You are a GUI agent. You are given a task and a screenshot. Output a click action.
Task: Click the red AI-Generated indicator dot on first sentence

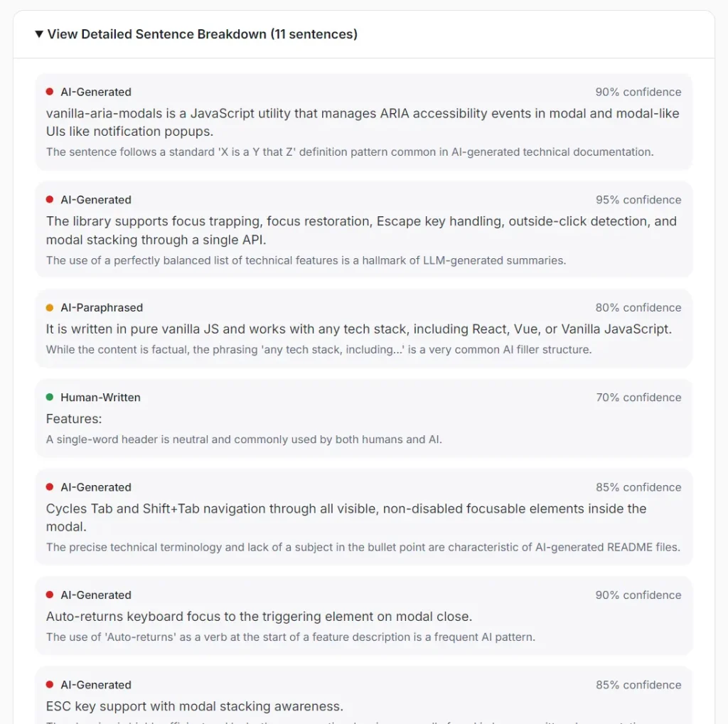49,91
